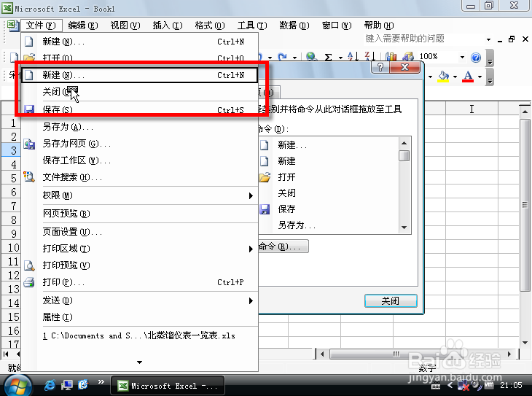Click the Font Color red A icon
The width and height of the screenshot is (532, 396).
[x=468, y=77]
